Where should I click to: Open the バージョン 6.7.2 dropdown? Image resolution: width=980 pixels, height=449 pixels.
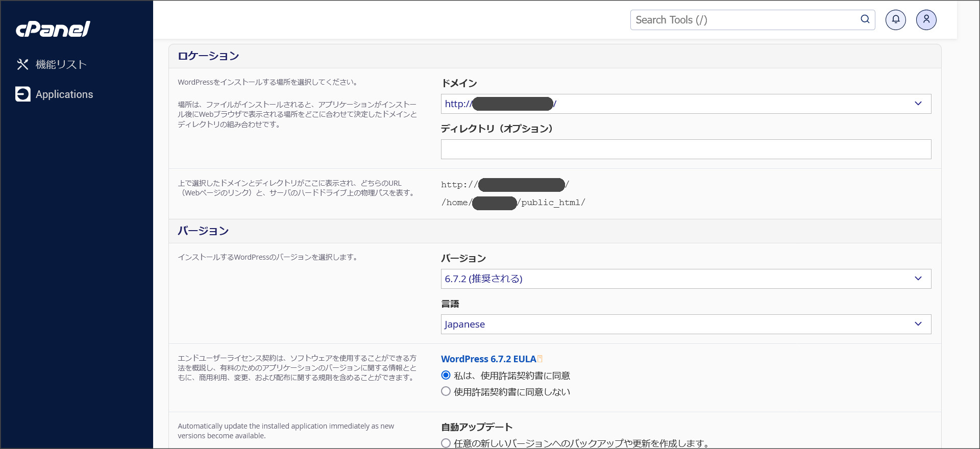pyautogui.click(x=685, y=279)
